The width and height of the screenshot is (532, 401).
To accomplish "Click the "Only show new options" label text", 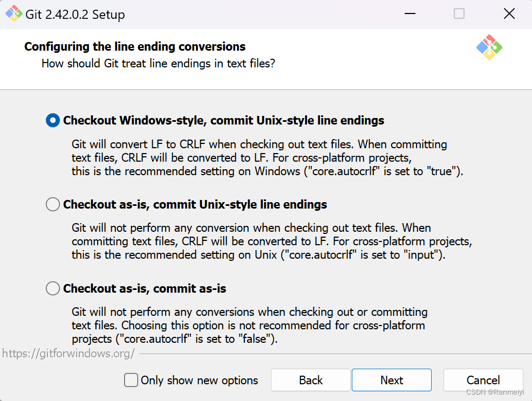I will point(199,380).
